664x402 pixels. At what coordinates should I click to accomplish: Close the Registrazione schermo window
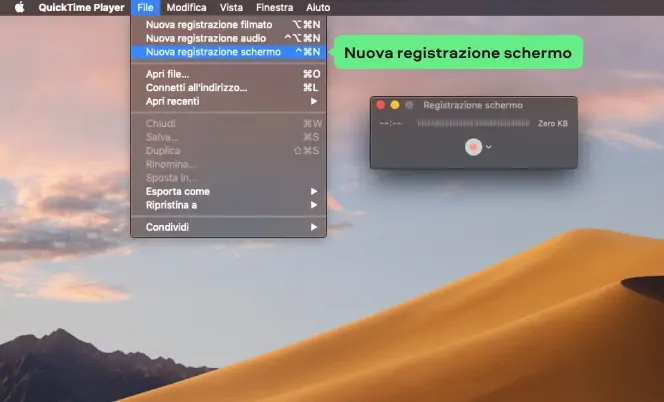[381, 105]
